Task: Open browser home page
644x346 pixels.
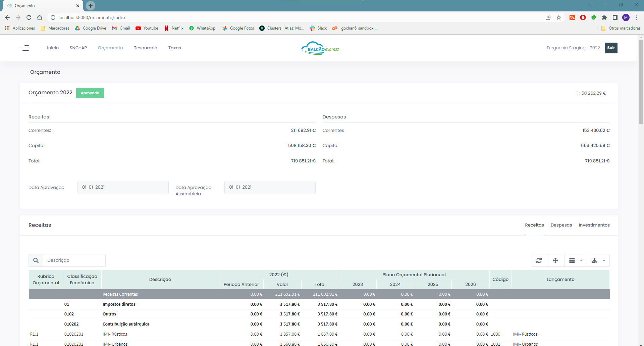Action: coord(40,17)
